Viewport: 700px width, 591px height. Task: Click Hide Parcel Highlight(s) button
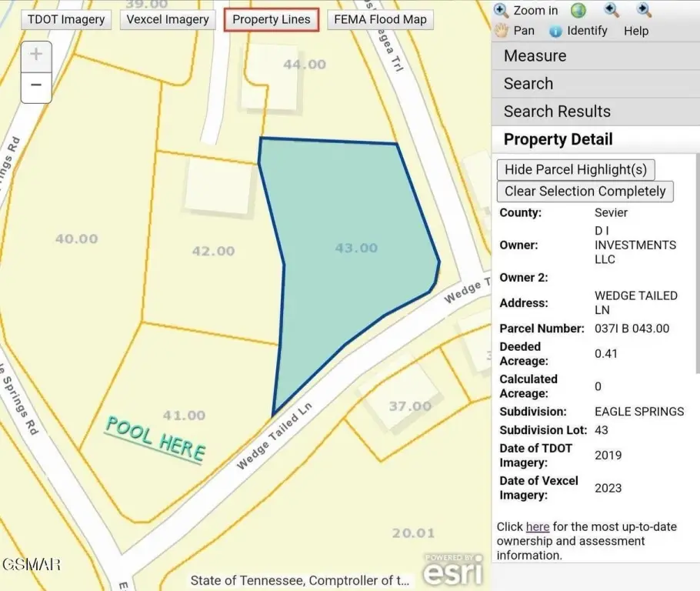575,169
